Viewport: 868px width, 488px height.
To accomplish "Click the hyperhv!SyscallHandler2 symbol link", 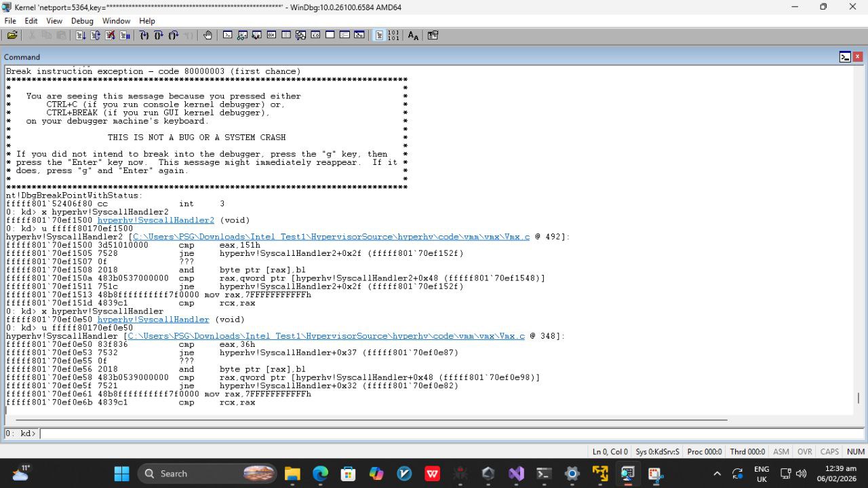I will pyautogui.click(x=155, y=221).
